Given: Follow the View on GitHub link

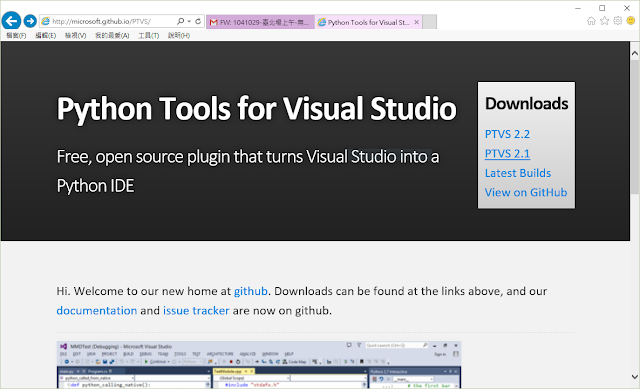Looking at the screenshot, I should pyautogui.click(x=526, y=193).
